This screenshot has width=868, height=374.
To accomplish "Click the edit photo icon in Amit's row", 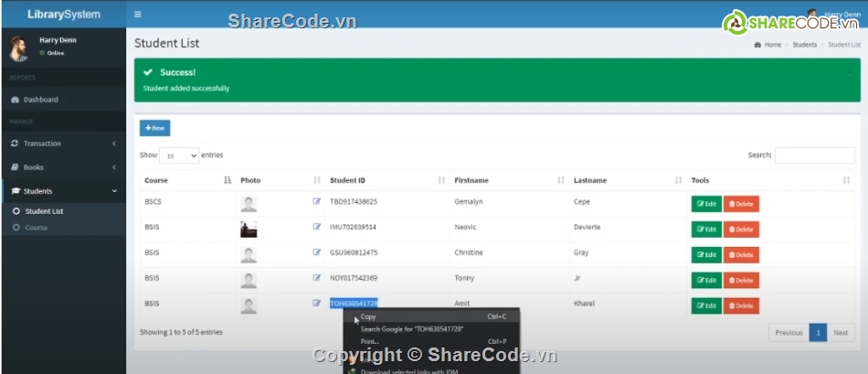I will (317, 303).
